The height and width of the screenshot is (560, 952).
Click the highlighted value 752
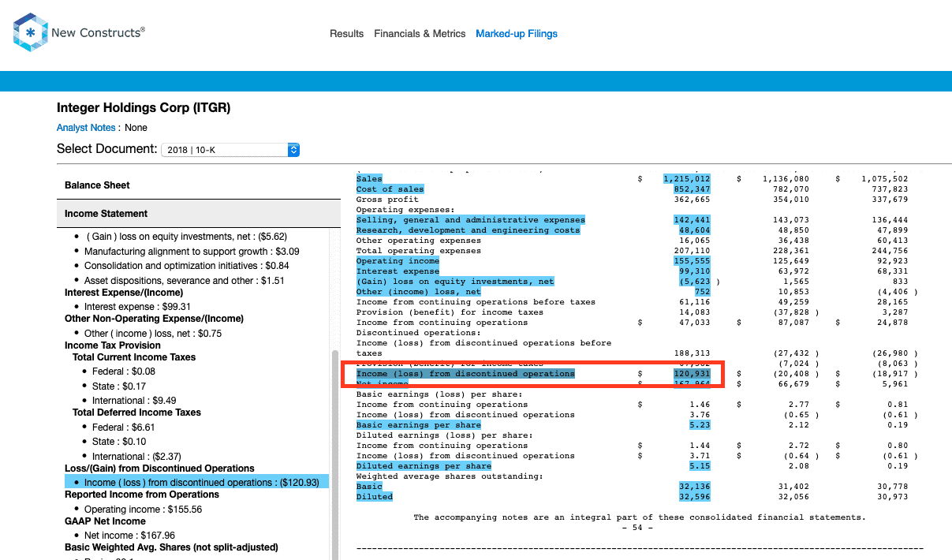pyautogui.click(x=701, y=292)
